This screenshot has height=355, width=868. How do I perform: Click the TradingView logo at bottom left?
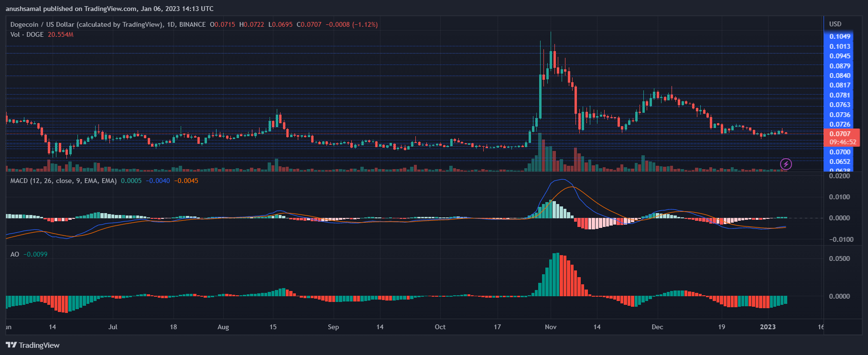tap(33, 345)
